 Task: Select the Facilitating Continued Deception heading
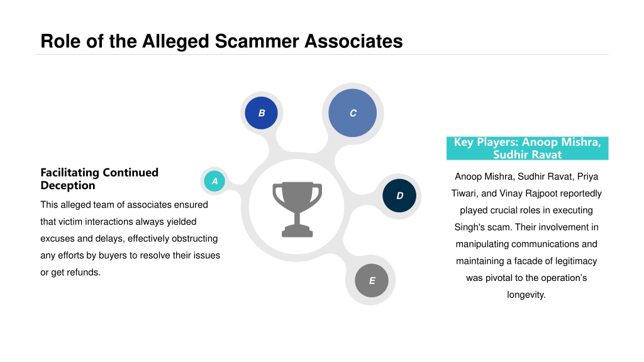pos(99,179)
